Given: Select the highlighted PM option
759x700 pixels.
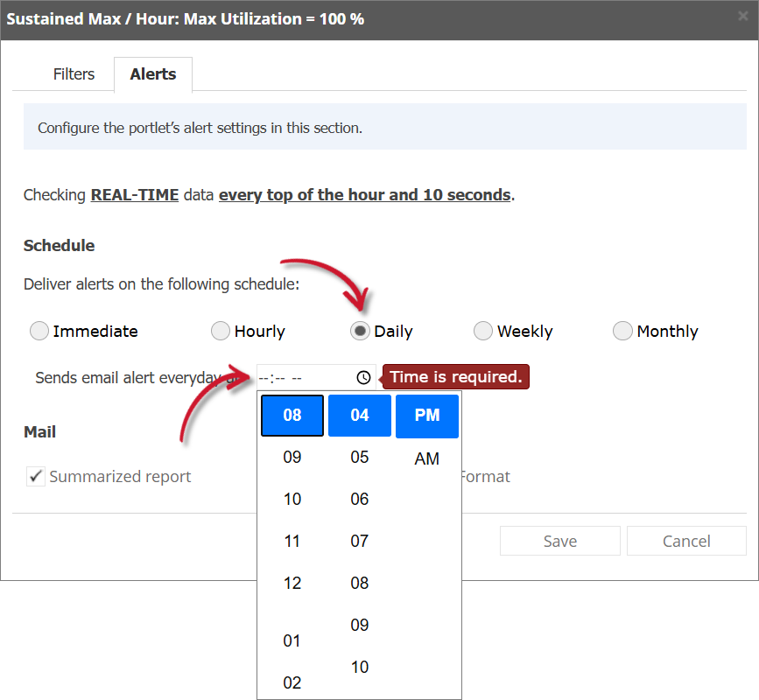Looking at the screenshot, I should pos(426,415).
